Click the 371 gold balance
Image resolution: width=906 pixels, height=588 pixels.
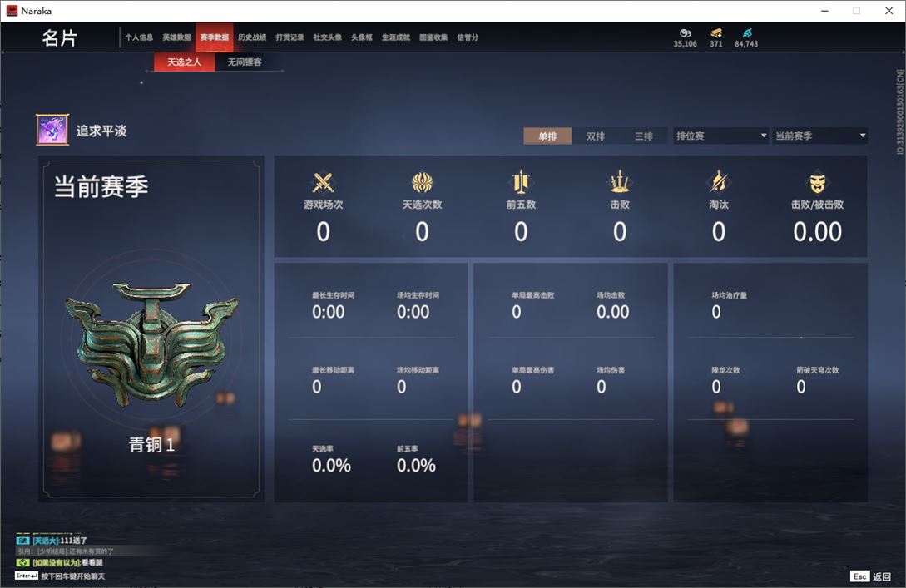(716, 44)
